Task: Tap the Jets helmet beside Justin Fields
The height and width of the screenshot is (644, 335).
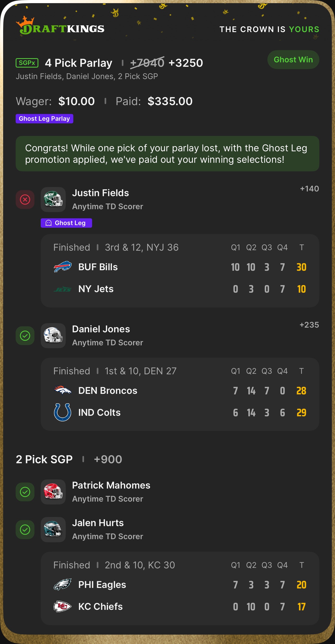Action: click(53, 200)
